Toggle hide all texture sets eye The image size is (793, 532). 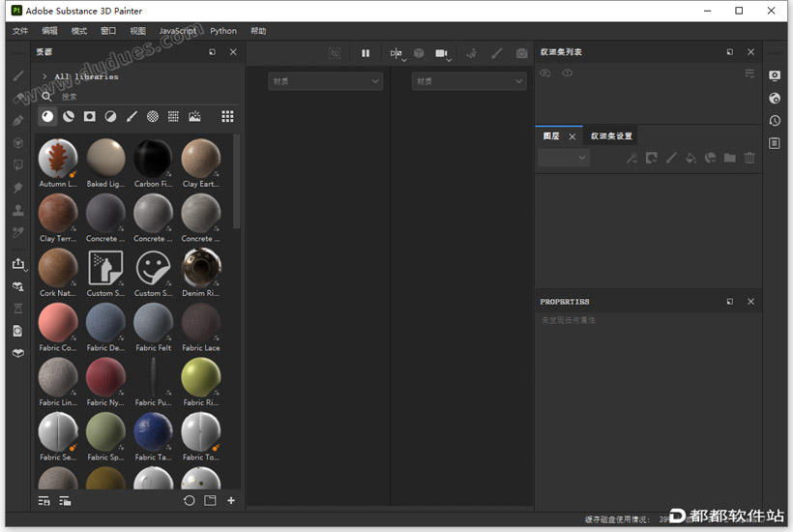coord(545,74)
